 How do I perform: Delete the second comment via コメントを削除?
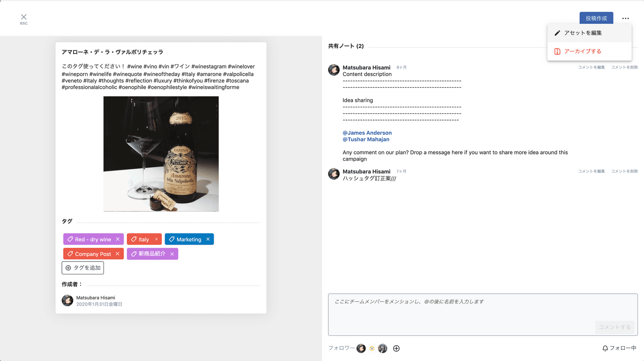tap(624, 171)
